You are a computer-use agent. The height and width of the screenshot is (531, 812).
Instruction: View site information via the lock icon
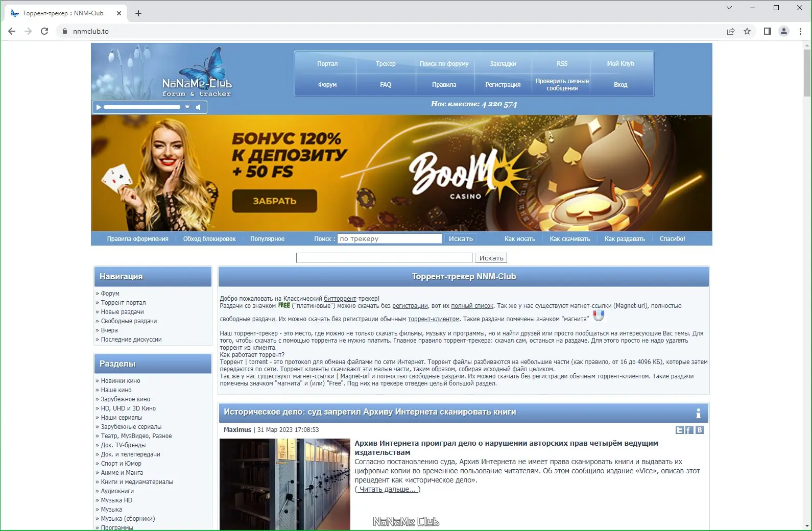64,31
